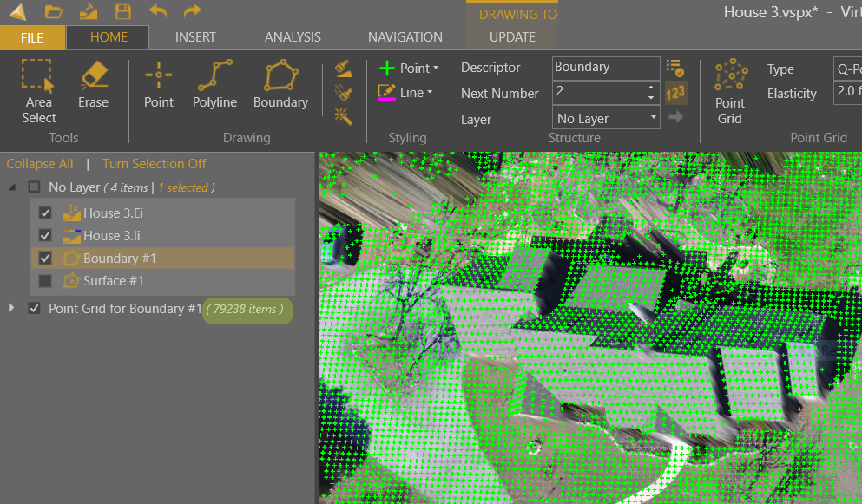
Task: Click the Collapse All link
Action: point(40,164)
